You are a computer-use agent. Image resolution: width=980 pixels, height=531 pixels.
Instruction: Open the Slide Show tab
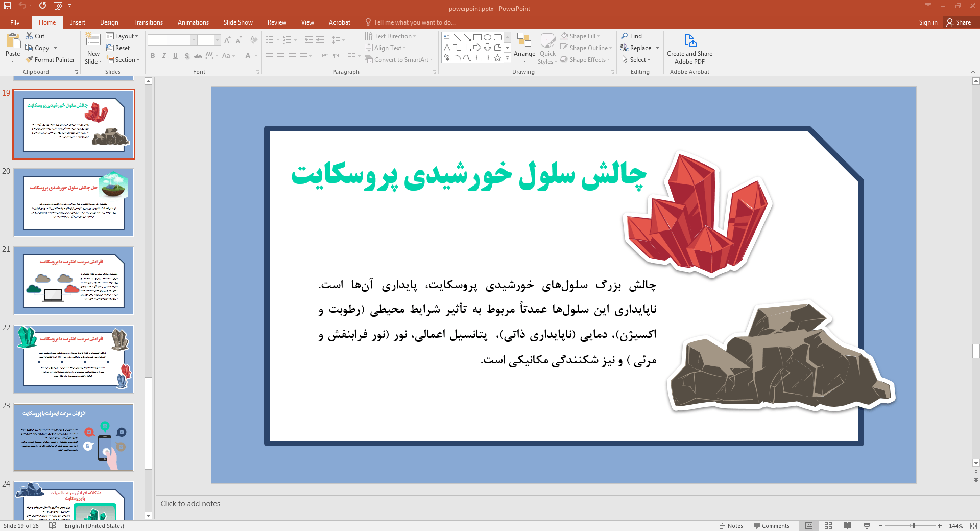[238, 22]
